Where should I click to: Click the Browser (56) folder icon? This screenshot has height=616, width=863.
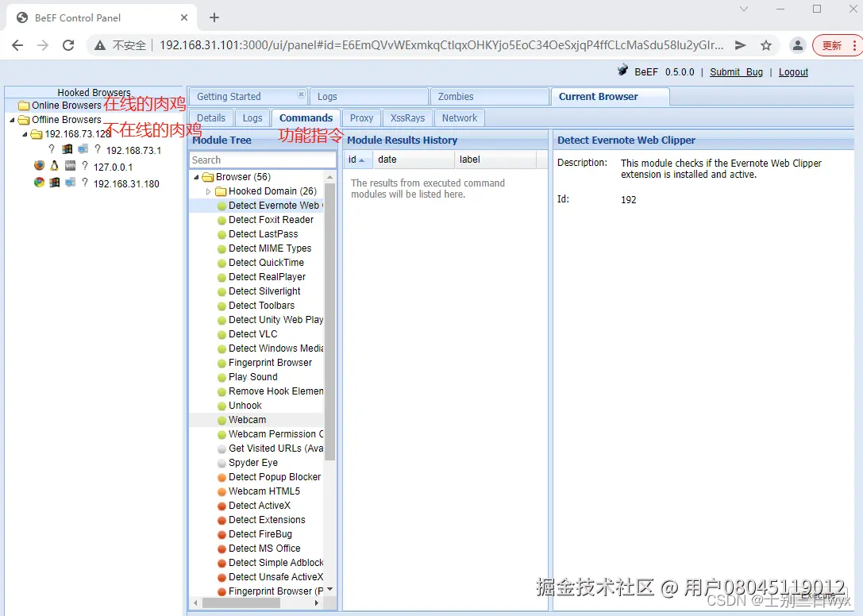pos(208,177)
